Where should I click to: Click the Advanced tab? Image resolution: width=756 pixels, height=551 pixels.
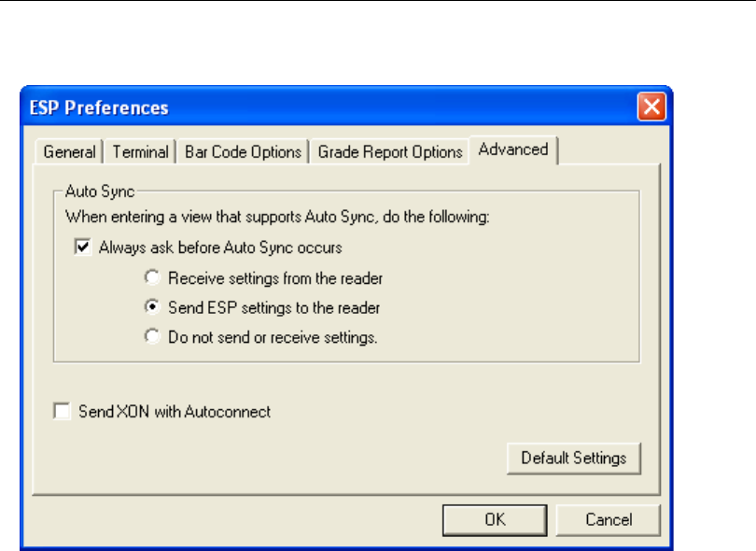coord(512,149)
